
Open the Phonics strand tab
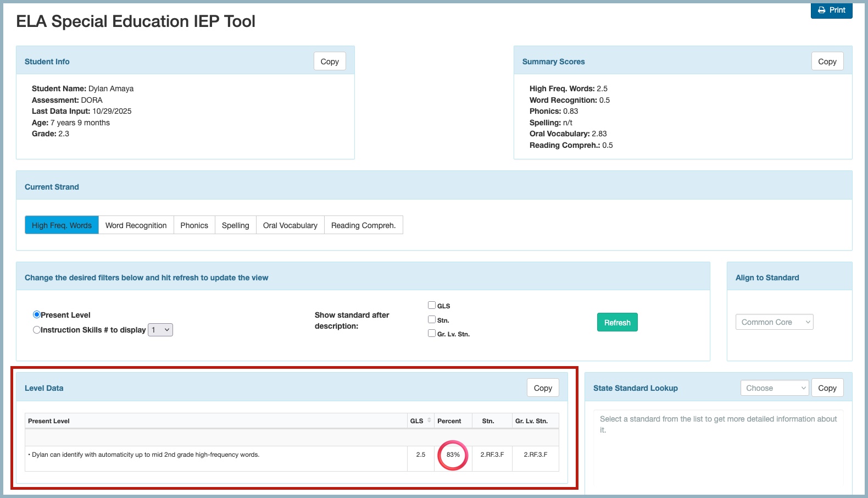(x=194, y=225)
